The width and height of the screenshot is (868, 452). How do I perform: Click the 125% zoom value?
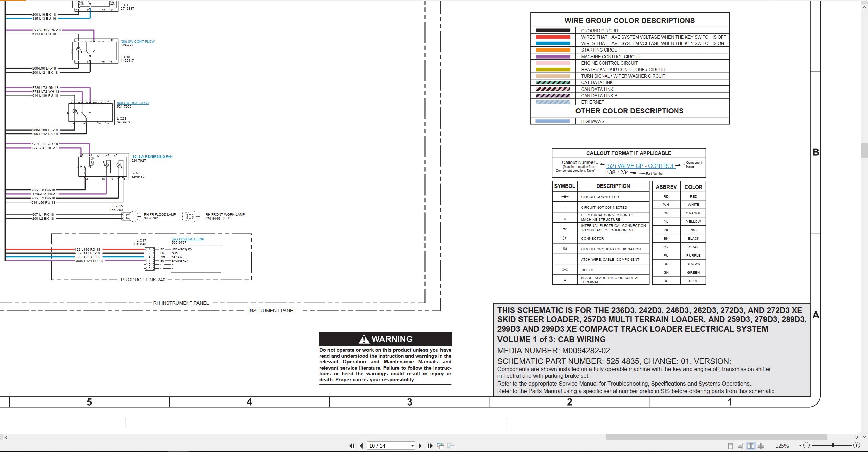[782, 446]
